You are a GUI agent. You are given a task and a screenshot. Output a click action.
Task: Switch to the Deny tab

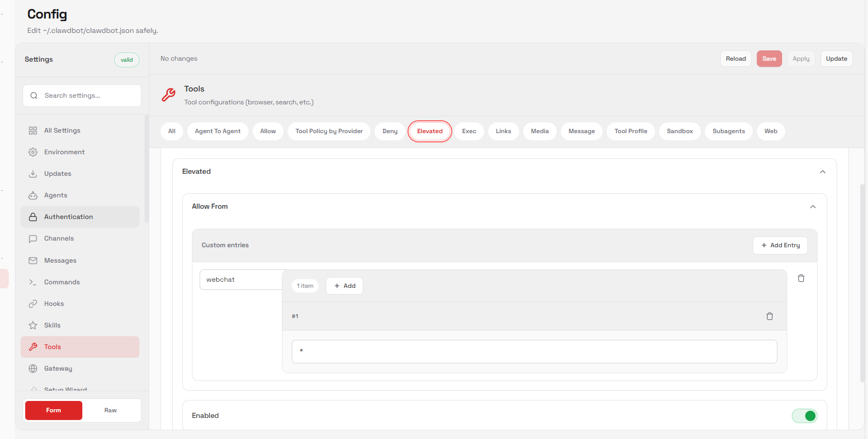[390, 131]
